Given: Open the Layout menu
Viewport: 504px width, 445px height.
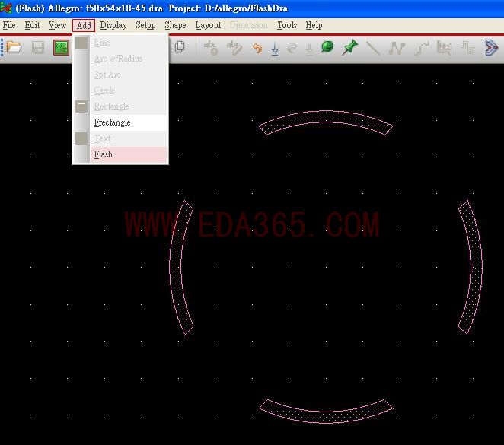Looking at the screenshot, I should point(208,25).
